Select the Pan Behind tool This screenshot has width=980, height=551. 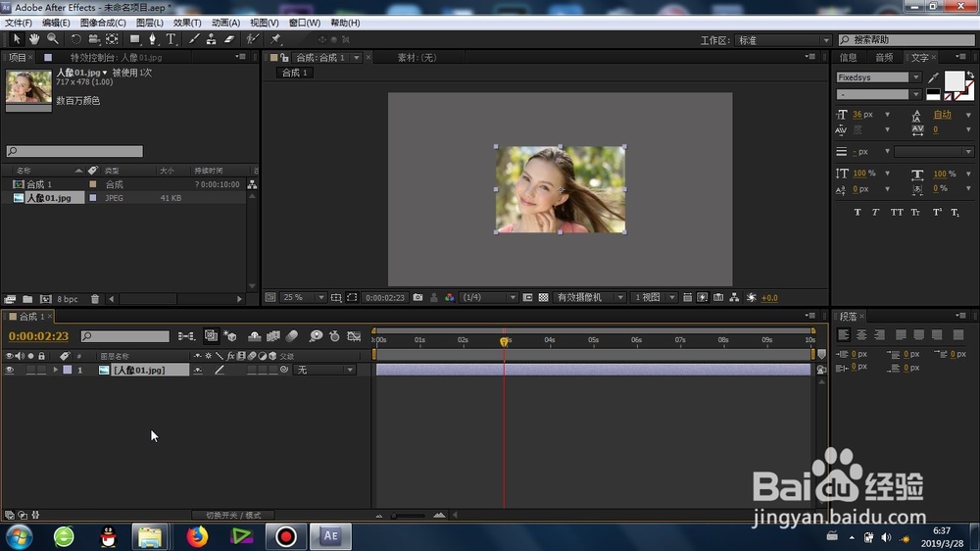tap(112, 39)
